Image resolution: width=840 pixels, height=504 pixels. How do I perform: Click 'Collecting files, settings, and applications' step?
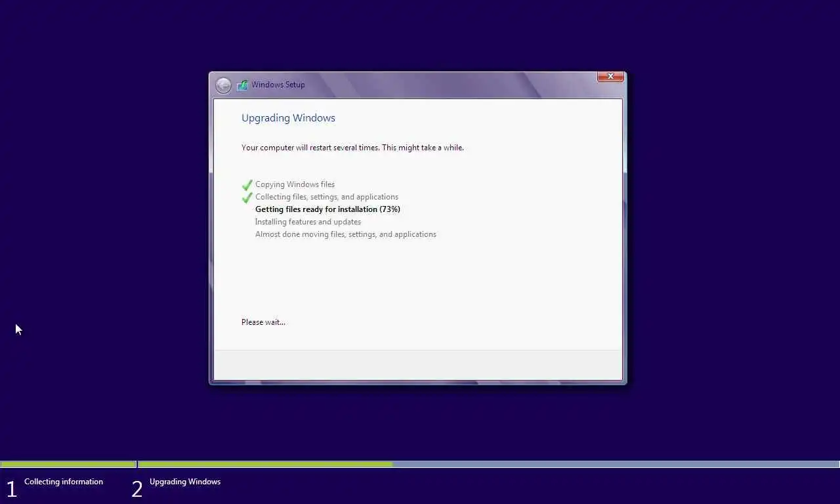(x=327, y=197)
